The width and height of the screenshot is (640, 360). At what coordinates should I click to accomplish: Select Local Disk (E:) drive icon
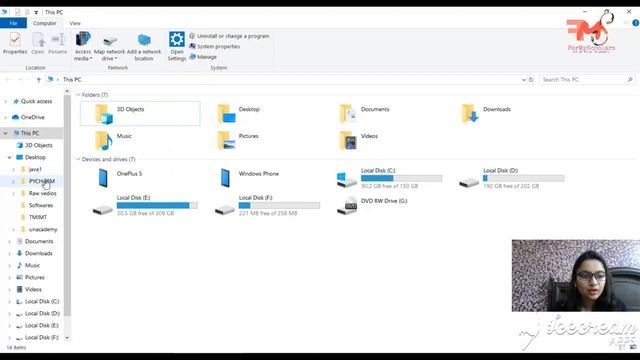tap(102, 209)
